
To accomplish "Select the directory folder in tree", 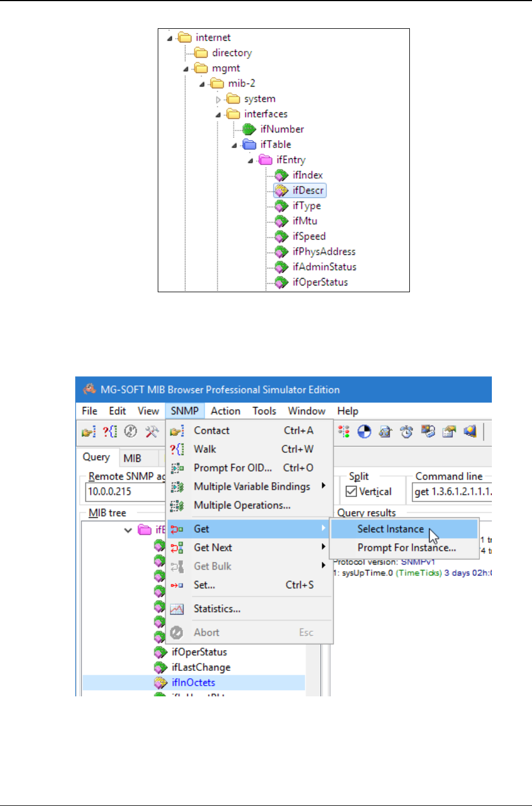I will click(232, 53).
